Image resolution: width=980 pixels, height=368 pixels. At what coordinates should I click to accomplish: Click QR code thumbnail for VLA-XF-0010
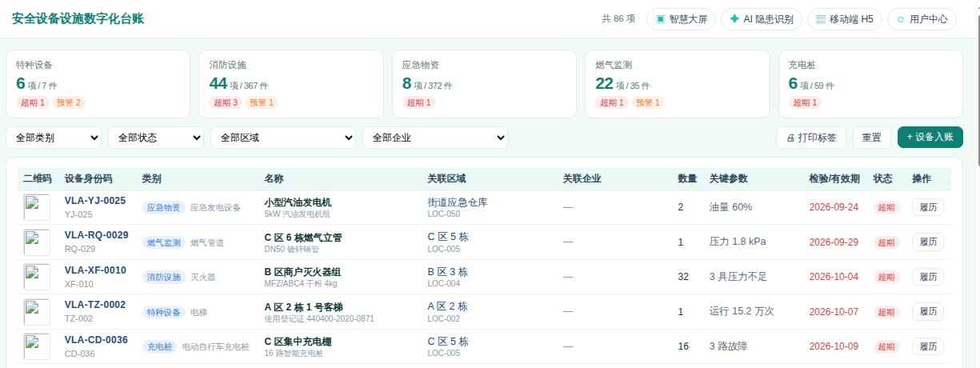(38, 277)
